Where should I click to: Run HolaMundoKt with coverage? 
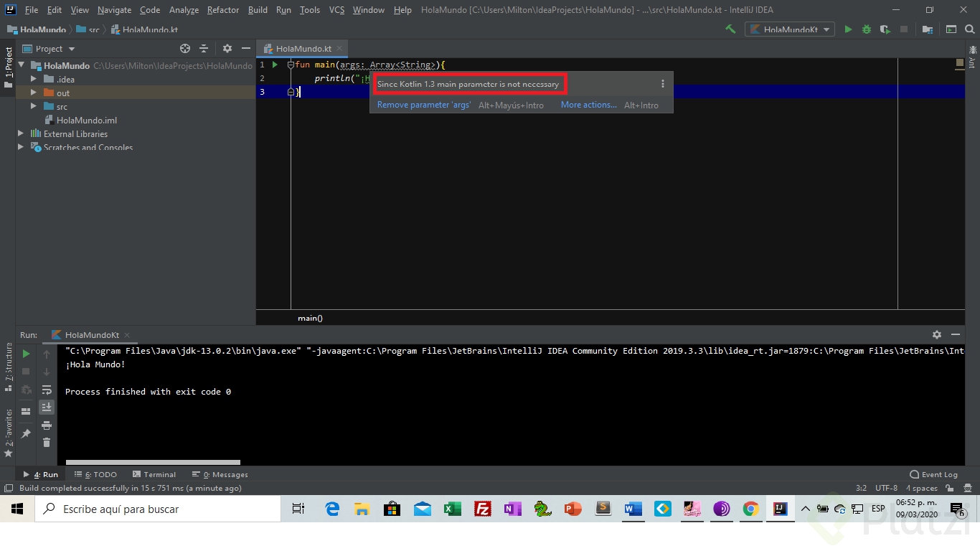tap(885, 29)
